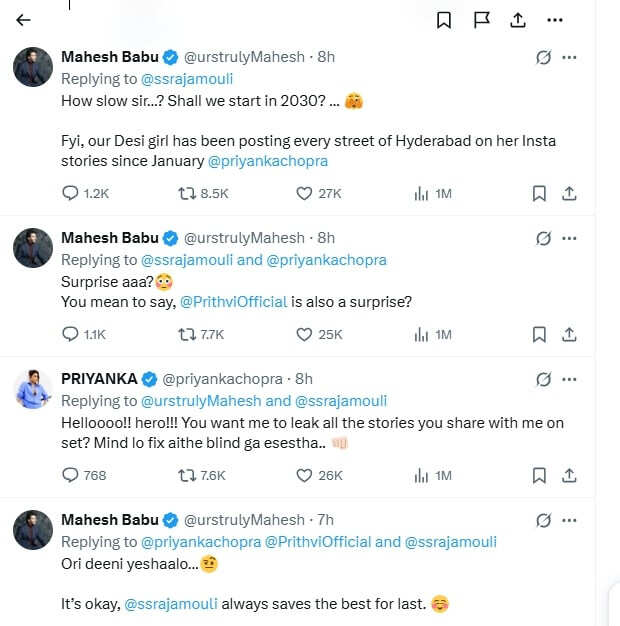Open PRIYANKA's profile picture
This screenshot has height=626, width=620.
pyautogui.click(x=33, y=388)
